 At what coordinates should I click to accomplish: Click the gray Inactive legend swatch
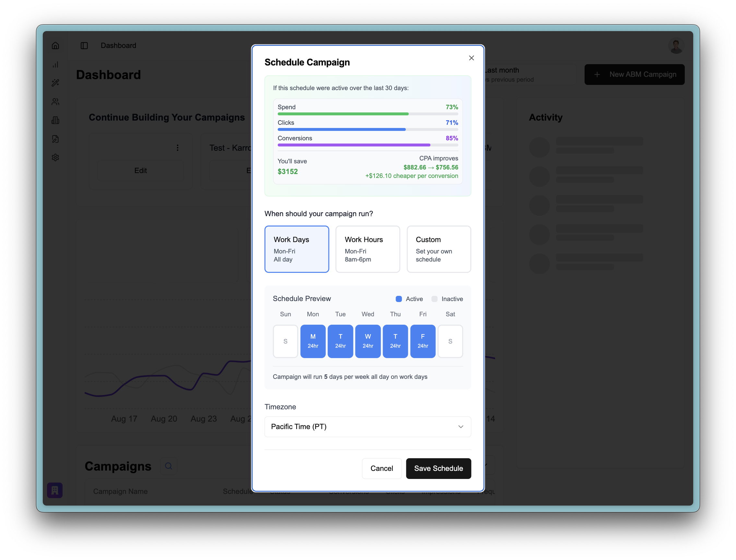coord(434,299)
